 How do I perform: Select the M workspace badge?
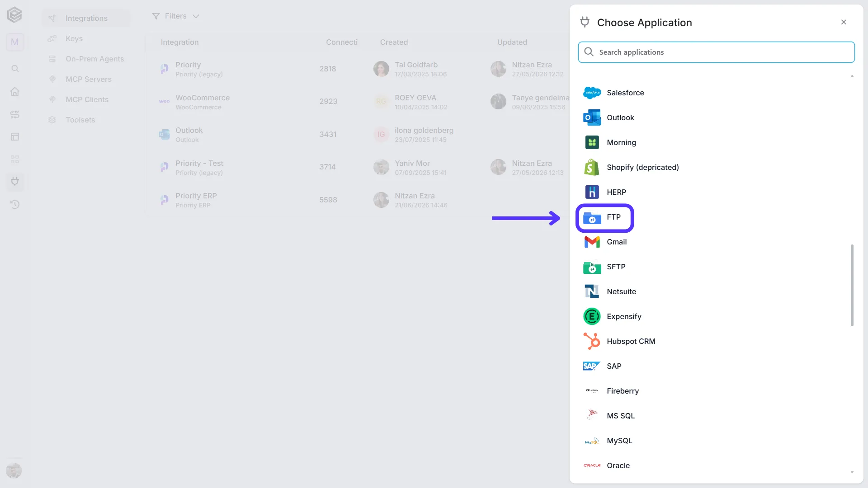(15, 42)
